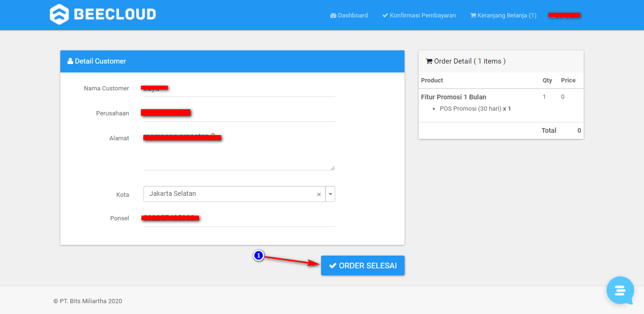This screenshot has height=314, width=644.
Task: Click the Alamat text area
Action: [239, 150]
